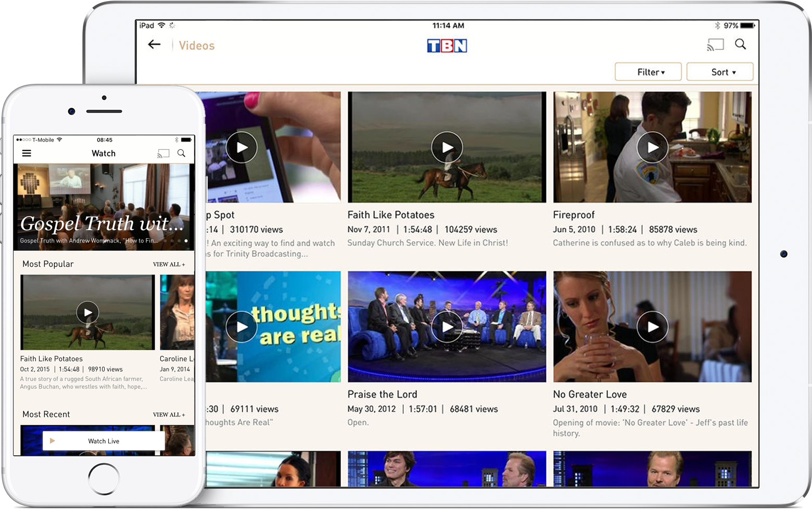
Task: Select the Fireproof title text on iPad
Action: pos(574,215)
